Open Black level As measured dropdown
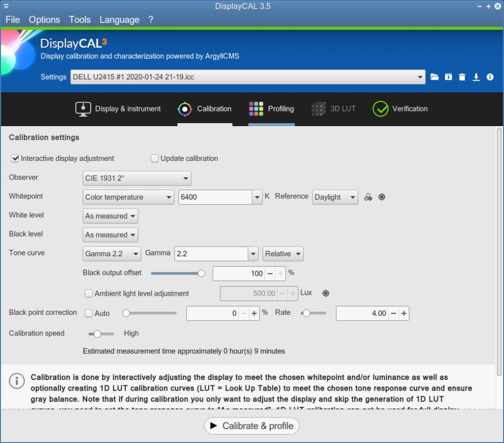The height and width of the screenshot is (443, 504). click(x=110, y=235)
